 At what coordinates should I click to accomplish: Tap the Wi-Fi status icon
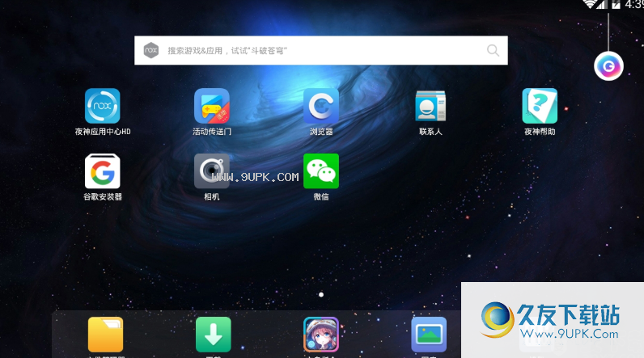click(590, 4)
